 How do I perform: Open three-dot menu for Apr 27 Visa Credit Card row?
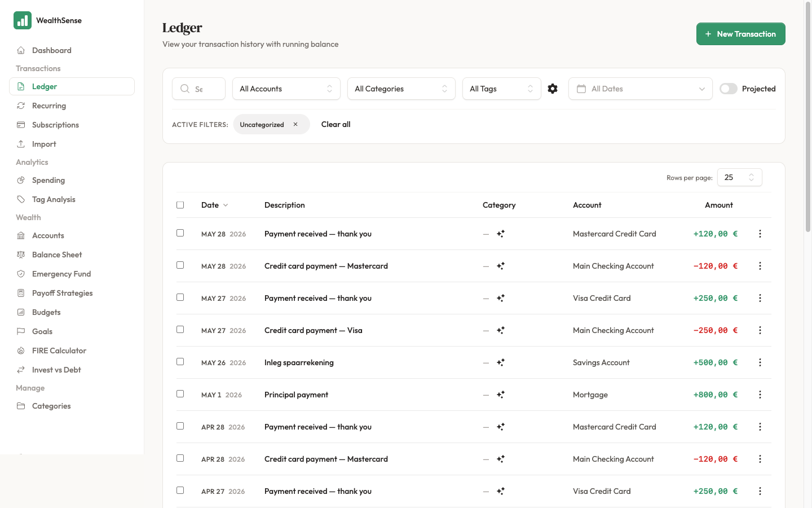760,491
